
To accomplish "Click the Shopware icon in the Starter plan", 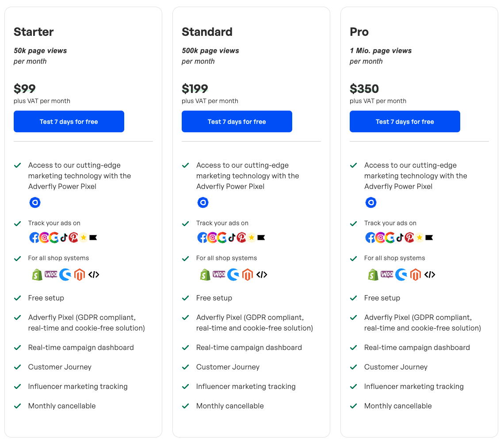I will tap(65, 275).
